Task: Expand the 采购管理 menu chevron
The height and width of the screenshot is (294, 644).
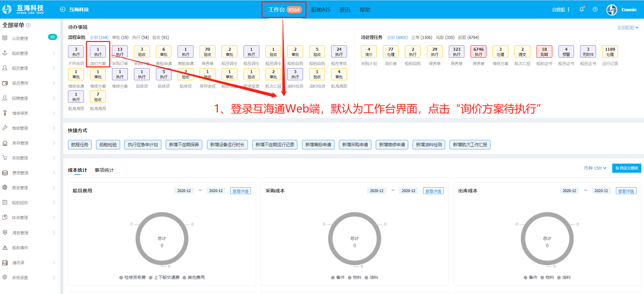Action: [x=54, y=158]
